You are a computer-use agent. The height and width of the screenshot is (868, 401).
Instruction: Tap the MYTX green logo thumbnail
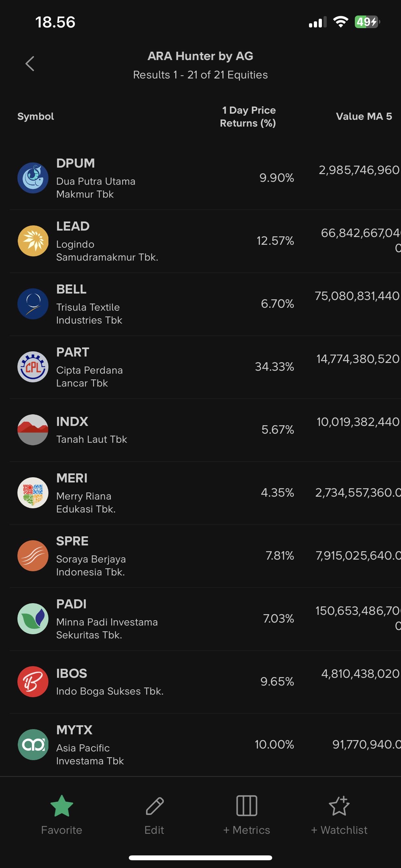point(33,745)
